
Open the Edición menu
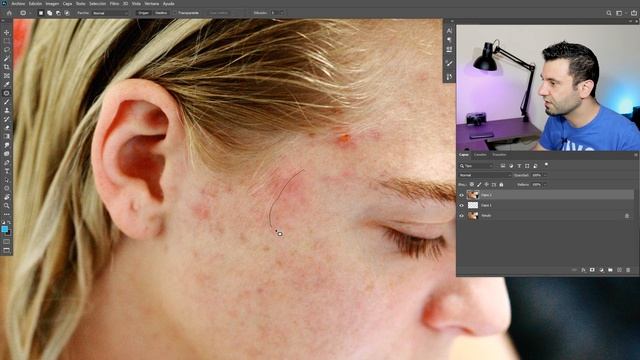point(35,4)
